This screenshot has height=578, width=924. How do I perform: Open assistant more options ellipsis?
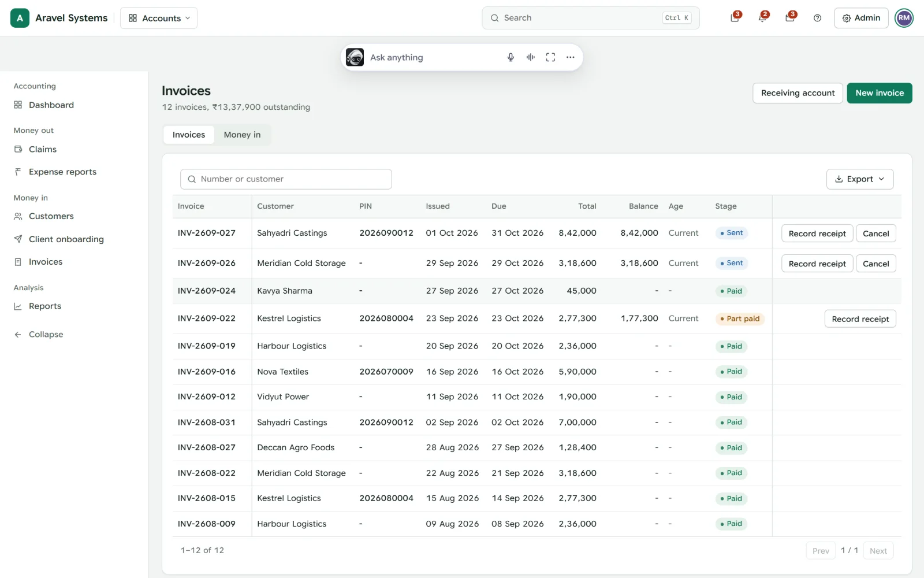click(571, 57)
